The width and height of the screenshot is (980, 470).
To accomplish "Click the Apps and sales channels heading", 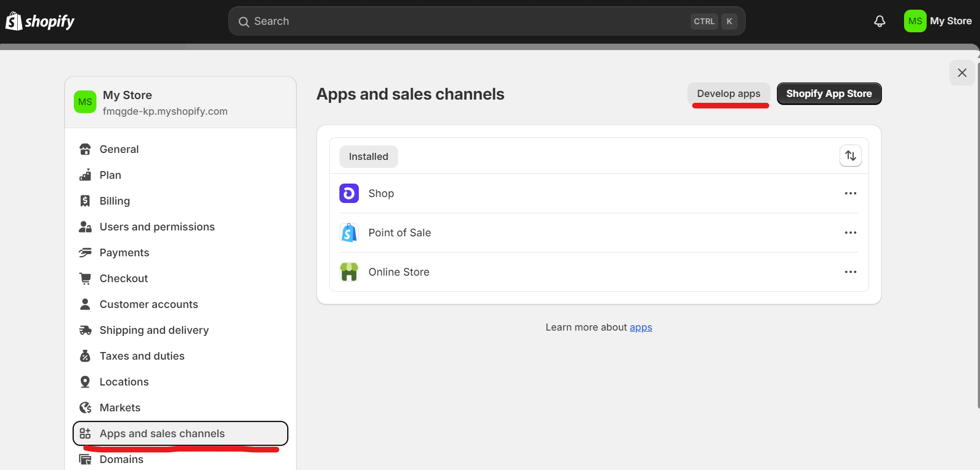I will pyautogui.click(x=411, y=94).
